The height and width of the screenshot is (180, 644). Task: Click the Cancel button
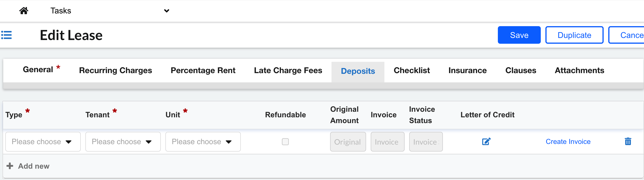tap(627, 35)
